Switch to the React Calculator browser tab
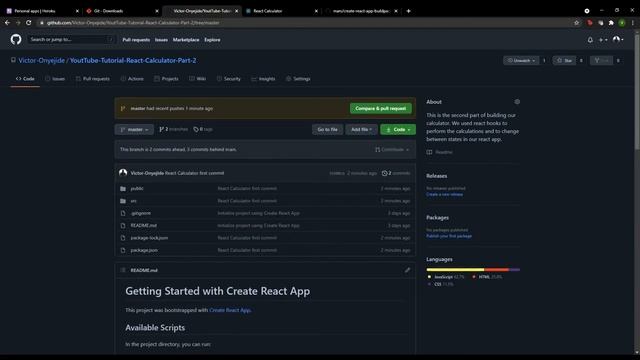The image size is (640, 360). 282,11
